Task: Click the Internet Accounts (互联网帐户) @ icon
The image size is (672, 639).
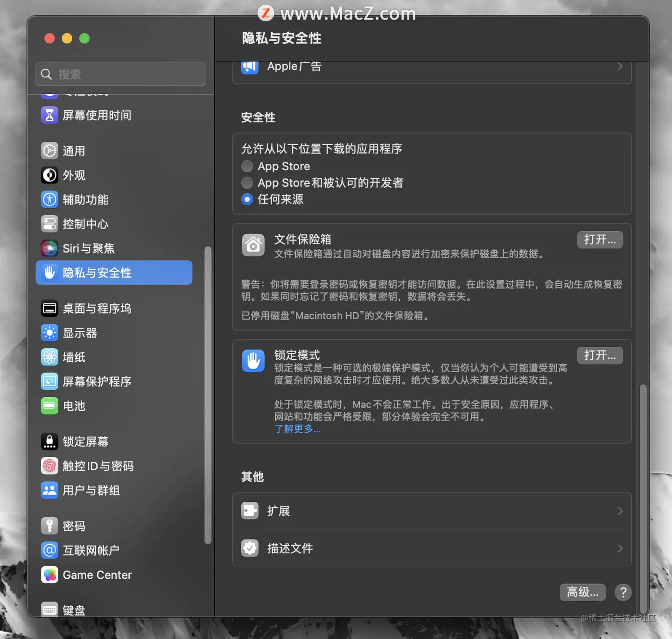Action: coord(49,550)
